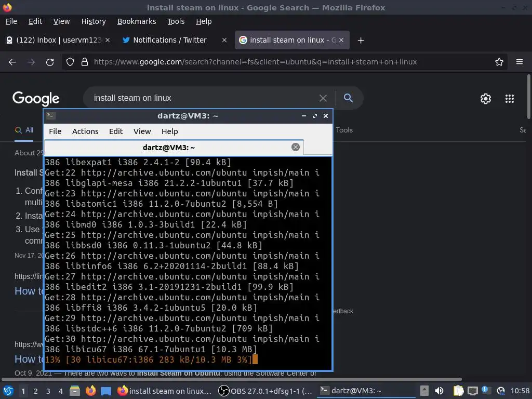Clear the Google search query
Viewport: 532px width, 399px height.
pyautogui.click(x=323, y=98)
